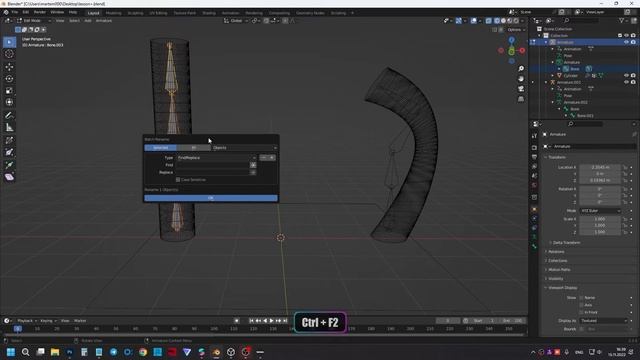Hide the Collection with its eye icon
Viewport: 640px width, 360px height.
click(627, 36)
